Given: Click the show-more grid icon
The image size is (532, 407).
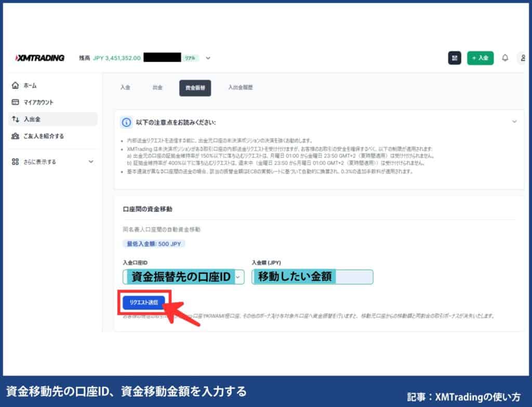Looking at the screenshot, I should tap(15, 162).
